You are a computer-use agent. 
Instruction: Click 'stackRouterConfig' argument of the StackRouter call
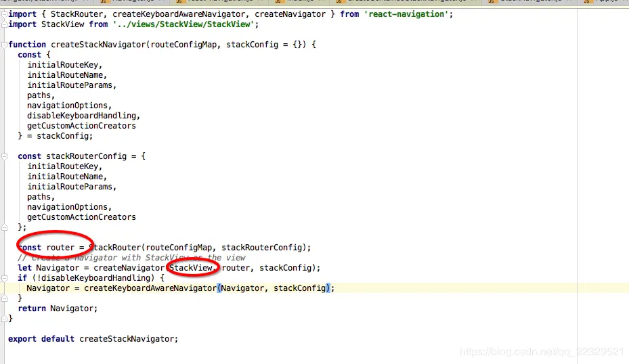click(261, 248)
